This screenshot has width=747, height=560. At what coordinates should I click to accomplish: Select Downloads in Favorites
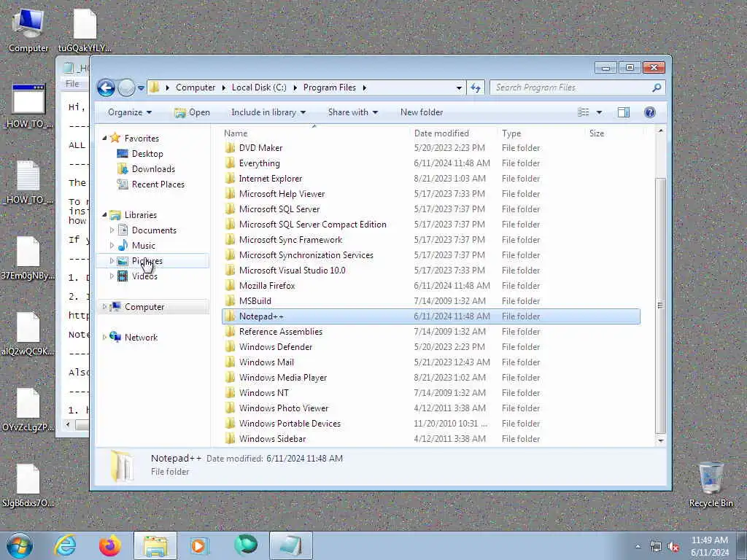(x=153, y=169)
